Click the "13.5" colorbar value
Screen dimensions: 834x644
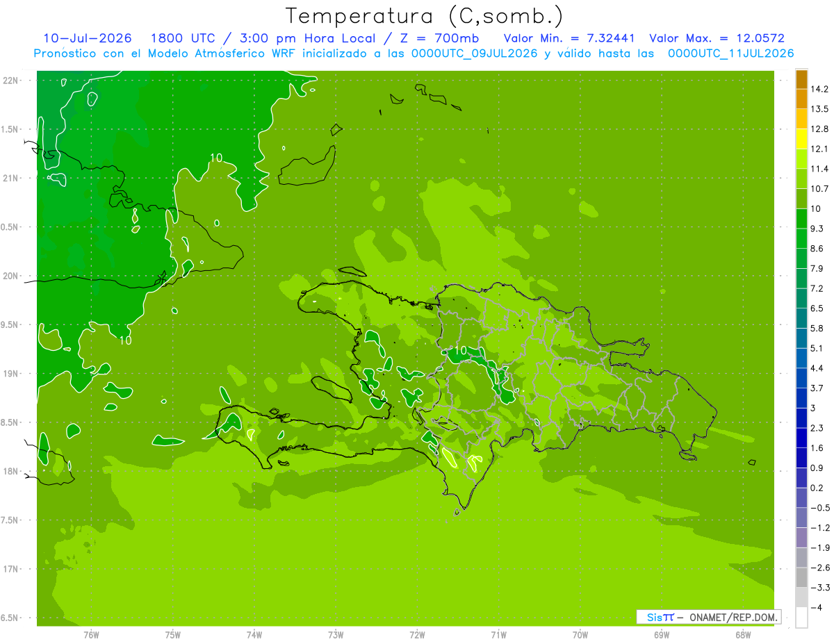[x=820, y=109]
